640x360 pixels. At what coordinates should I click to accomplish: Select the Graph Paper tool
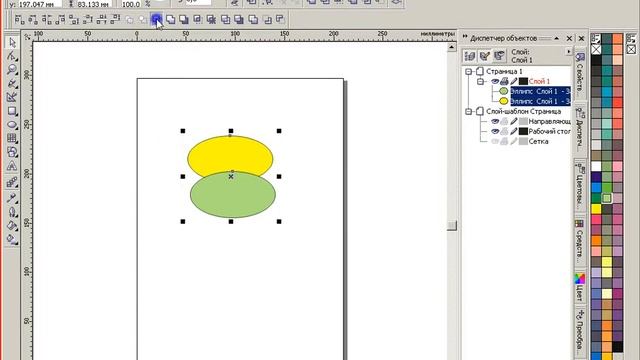pyautogui.click(x=12, y=138)
